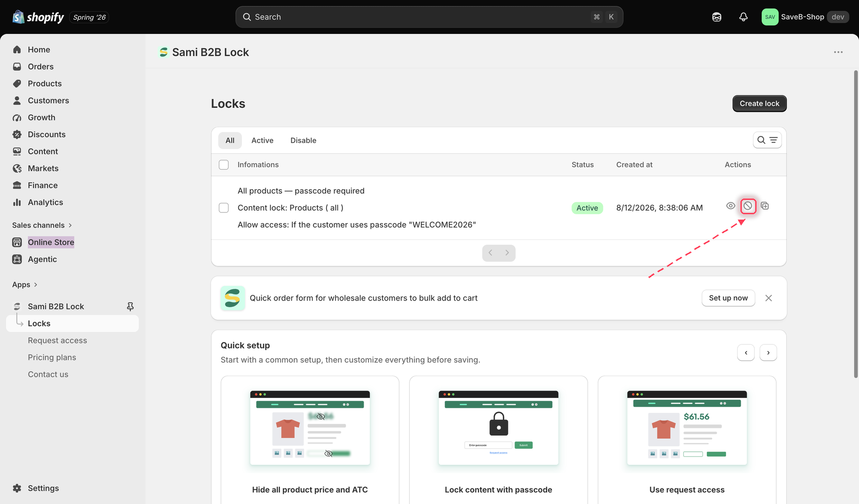Select the Lock content with passcode card
The width and height of the screenshot is (859, 504).
498,440
